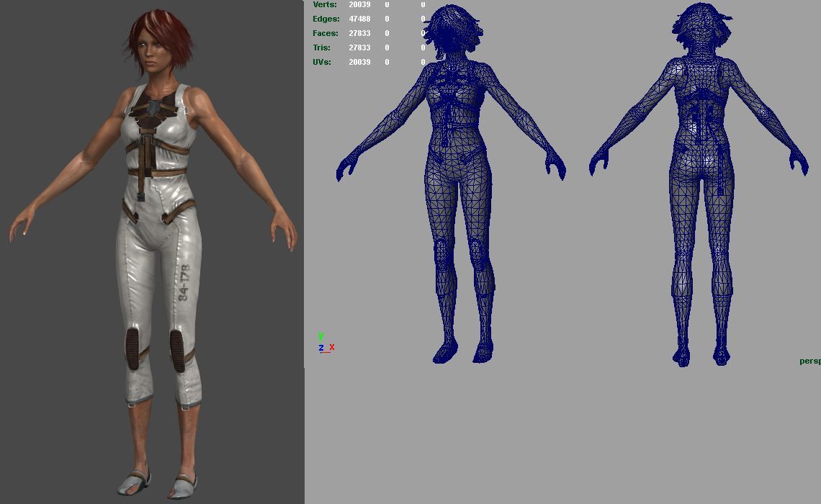Click the 34-178 text on the pants

point(184,283)
